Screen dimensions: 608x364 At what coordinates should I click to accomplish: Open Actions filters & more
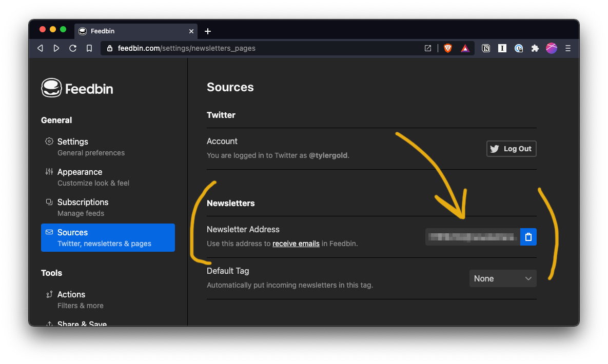[x=108, y=299]
